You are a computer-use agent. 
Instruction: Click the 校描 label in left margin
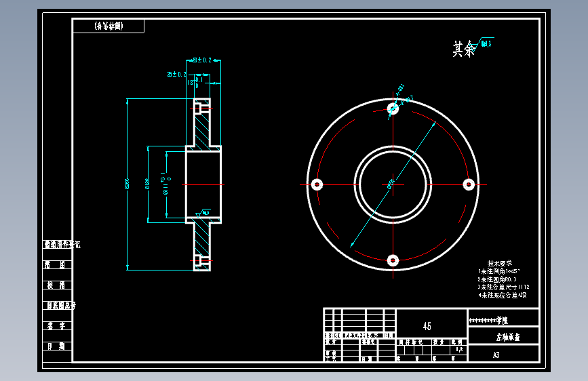click(56, 285)
